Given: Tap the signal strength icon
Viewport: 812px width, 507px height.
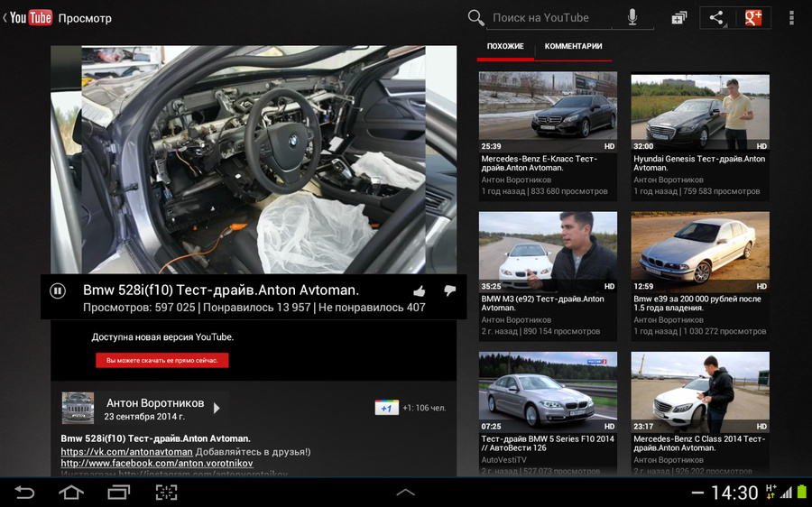Looking at the screenshot, I should tap(786, 493).
